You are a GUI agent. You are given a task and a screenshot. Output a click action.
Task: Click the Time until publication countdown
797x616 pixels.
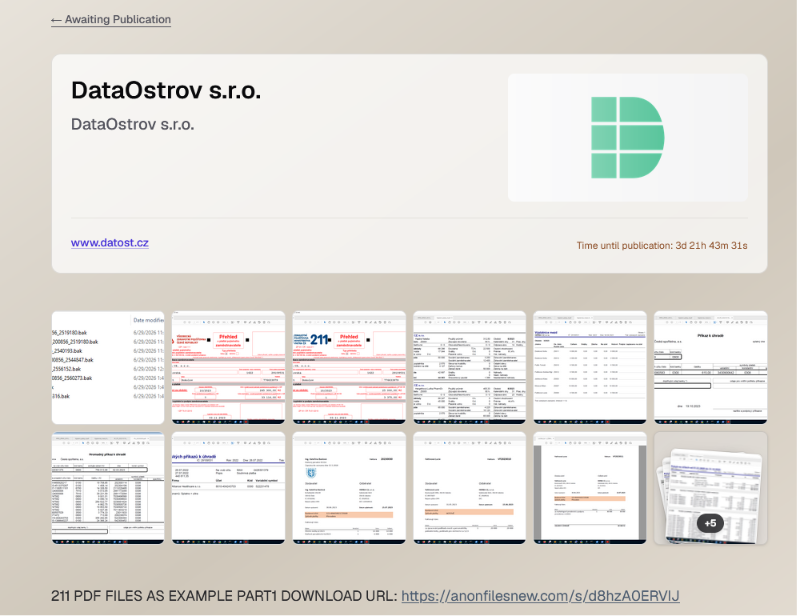point(662,245)
